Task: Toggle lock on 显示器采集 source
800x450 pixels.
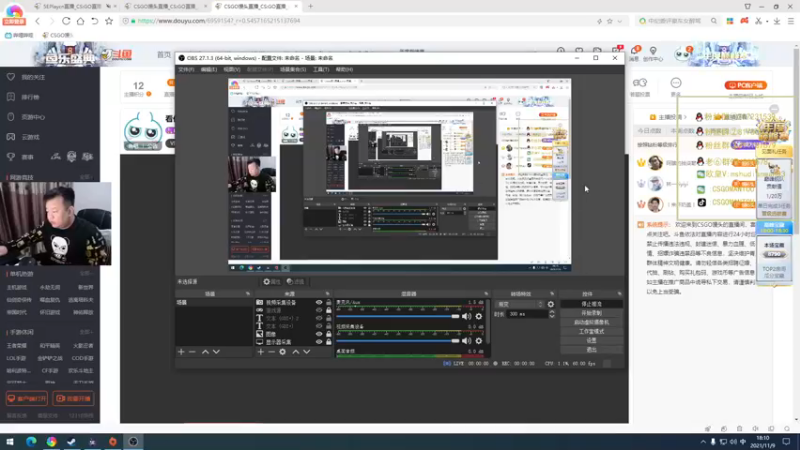Action: click(x=329, y=342)
